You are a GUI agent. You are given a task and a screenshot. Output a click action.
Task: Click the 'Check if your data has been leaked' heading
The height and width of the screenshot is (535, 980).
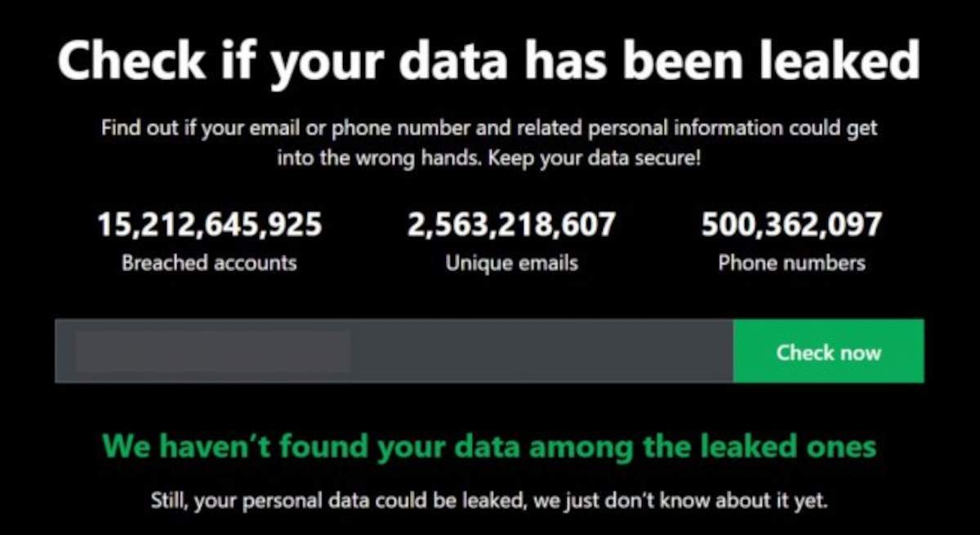[489, 61]
